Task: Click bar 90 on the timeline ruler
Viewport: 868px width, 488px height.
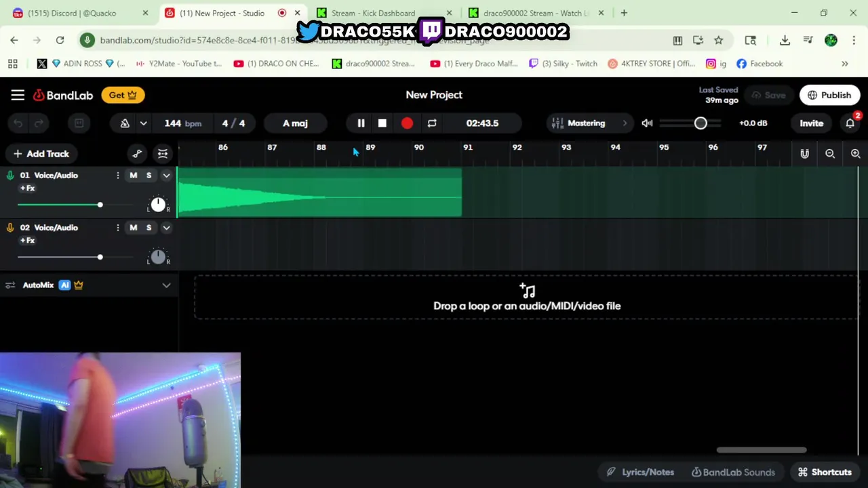Action: click(x=419, y=147)
